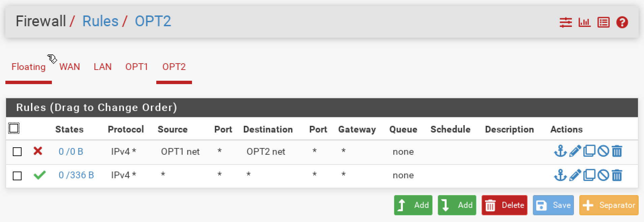
Task: Copy the OPT1 net block rule
Action: point(589,151)
